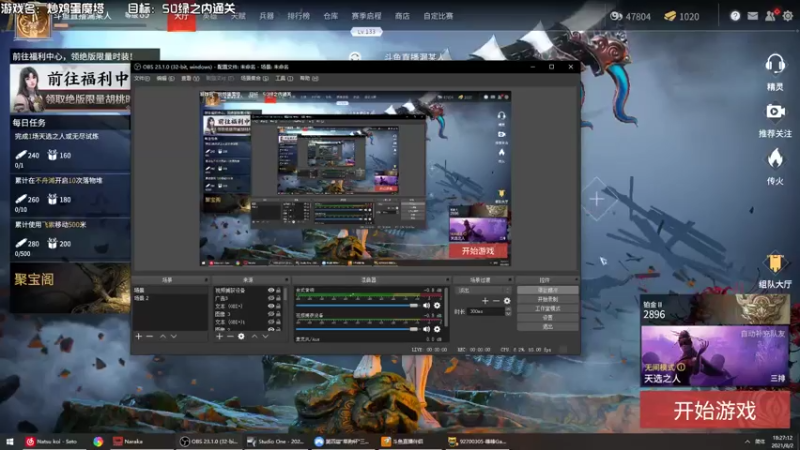Image resolution: width=800 pixels, height=450 pixels.
Task: Open the OBS 文件 menu
Action: [x=142, y=79]
